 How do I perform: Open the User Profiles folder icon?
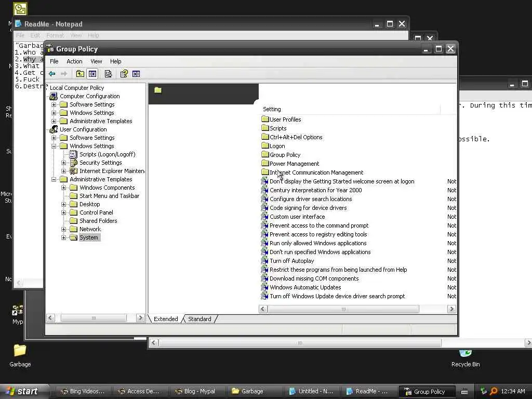point(265,119)
